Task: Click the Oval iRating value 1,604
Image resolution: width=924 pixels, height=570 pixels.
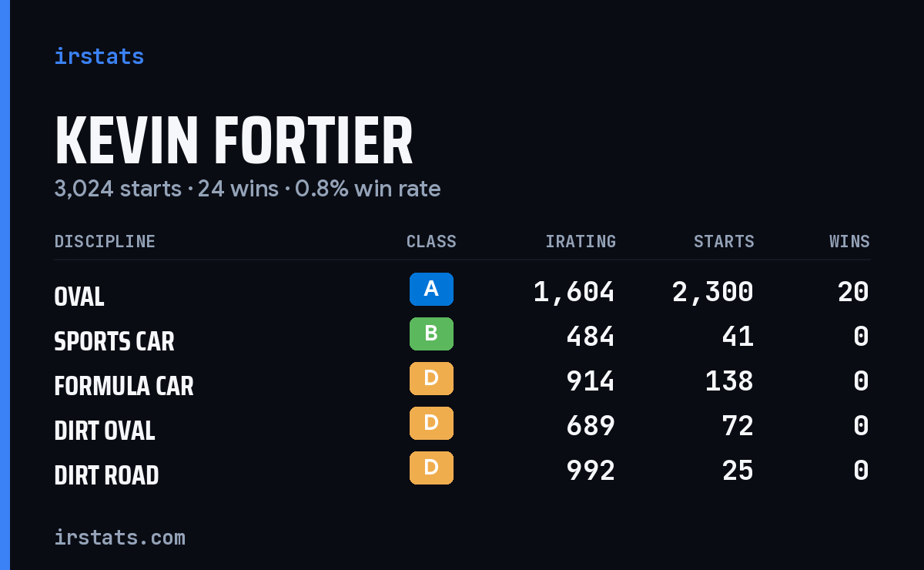Action: point(574,292)
